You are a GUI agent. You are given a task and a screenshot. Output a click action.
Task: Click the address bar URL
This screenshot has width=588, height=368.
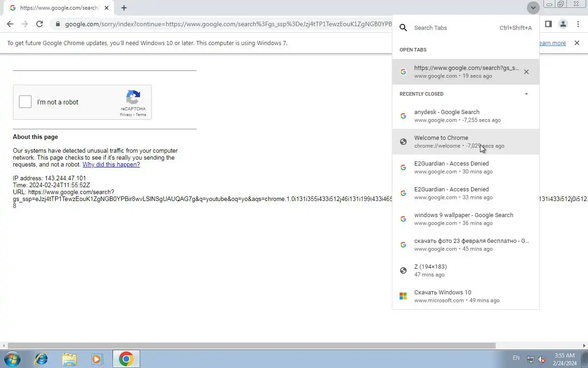tap(228, 24)
